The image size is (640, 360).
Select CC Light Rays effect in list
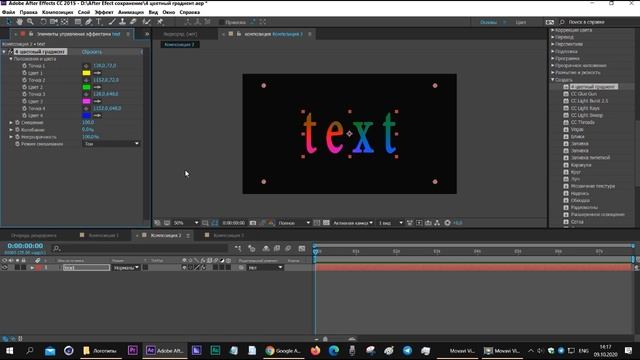coord(585,108)
